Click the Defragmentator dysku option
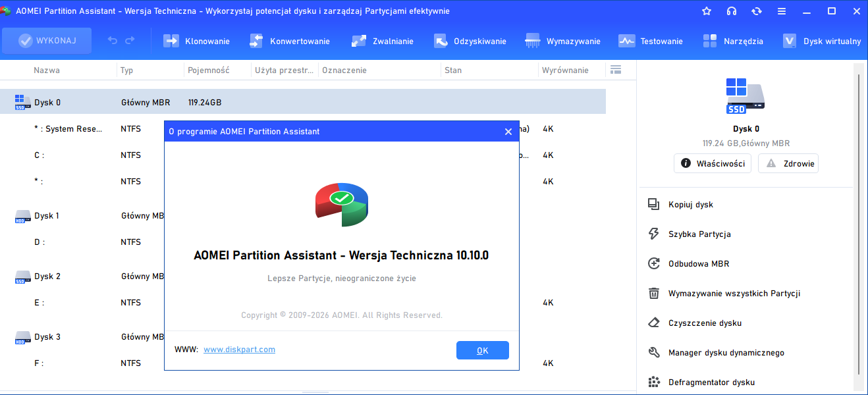The height and width of the screenshot is (395, 868). [x=701, y=382]
